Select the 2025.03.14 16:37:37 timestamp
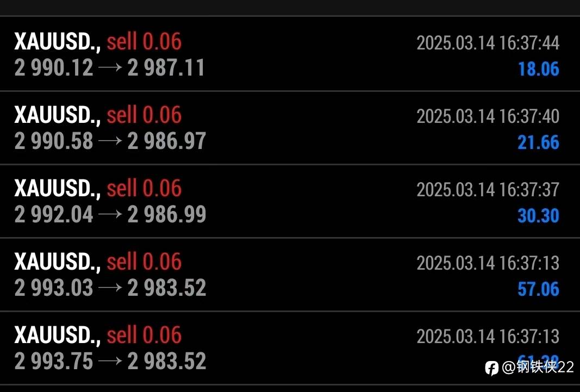Viewport: 580px width, 392px height. point(488,190)
